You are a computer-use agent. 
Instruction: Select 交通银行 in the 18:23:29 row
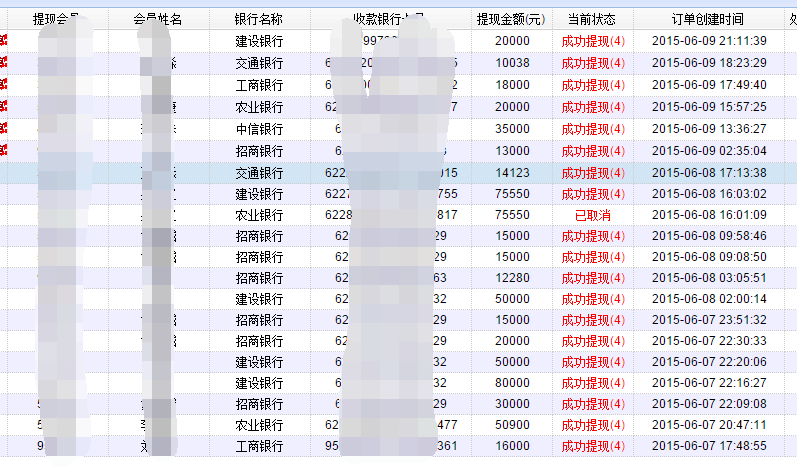pyautogui.click(x=259, y=64)
